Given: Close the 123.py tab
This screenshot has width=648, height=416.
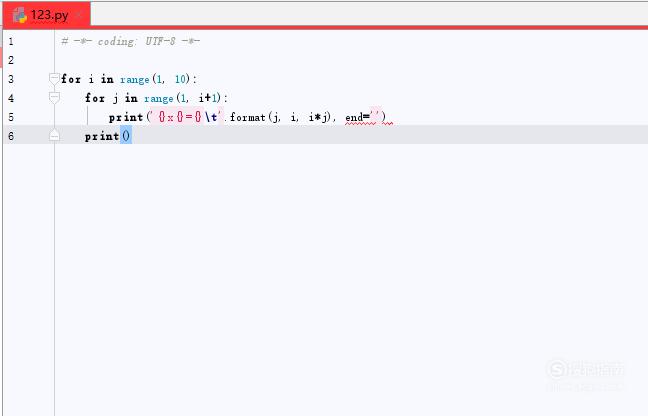Looking at the screenshot, I should pos(79,16).
